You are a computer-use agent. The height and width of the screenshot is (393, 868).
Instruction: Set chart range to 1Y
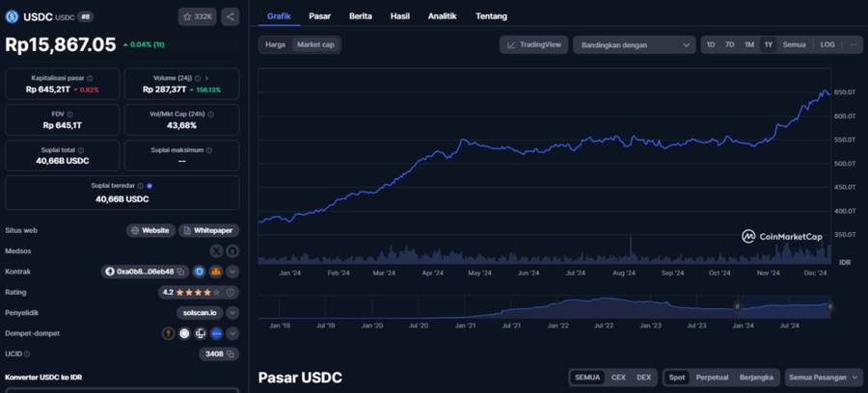[x=769, y=44]
